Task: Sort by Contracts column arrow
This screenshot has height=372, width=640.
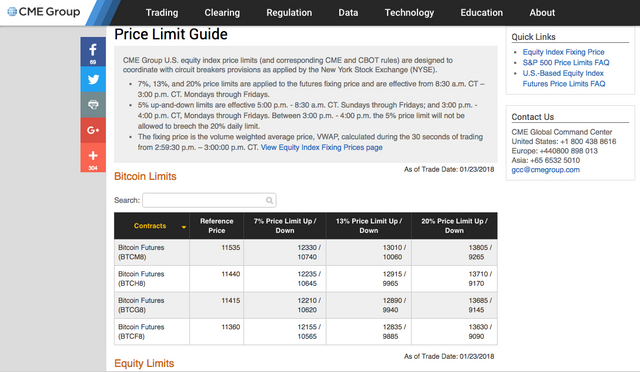Action: click(184, 227)
